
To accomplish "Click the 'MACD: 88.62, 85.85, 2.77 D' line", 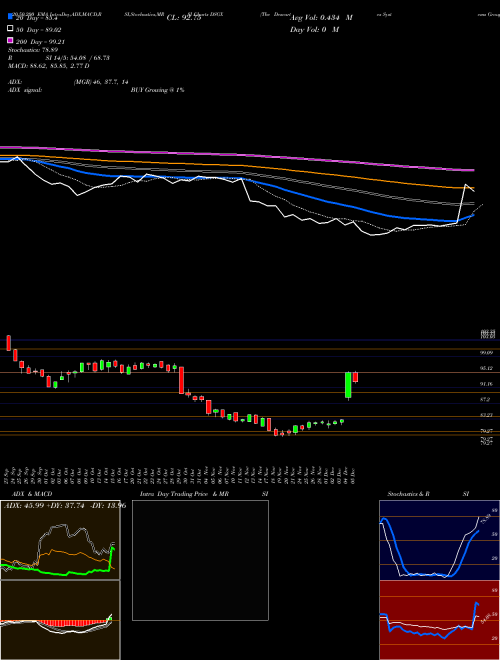I will click(49, 66).
